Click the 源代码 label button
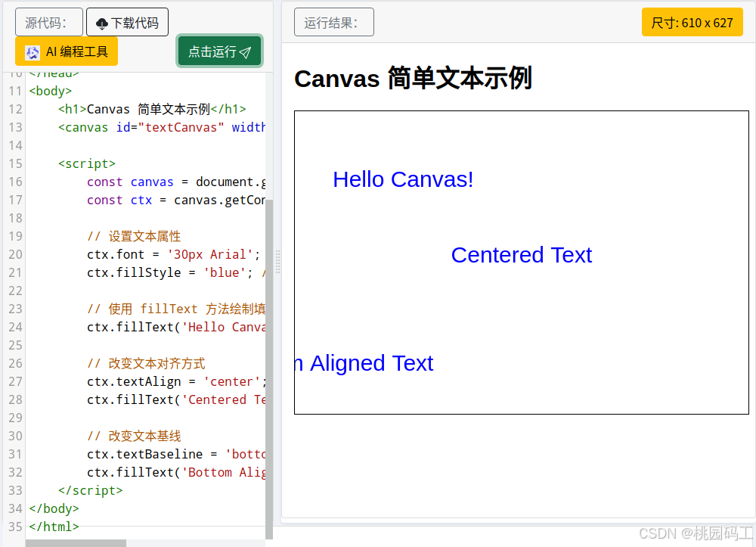The image size is (756, 547). tap(48, 22)
